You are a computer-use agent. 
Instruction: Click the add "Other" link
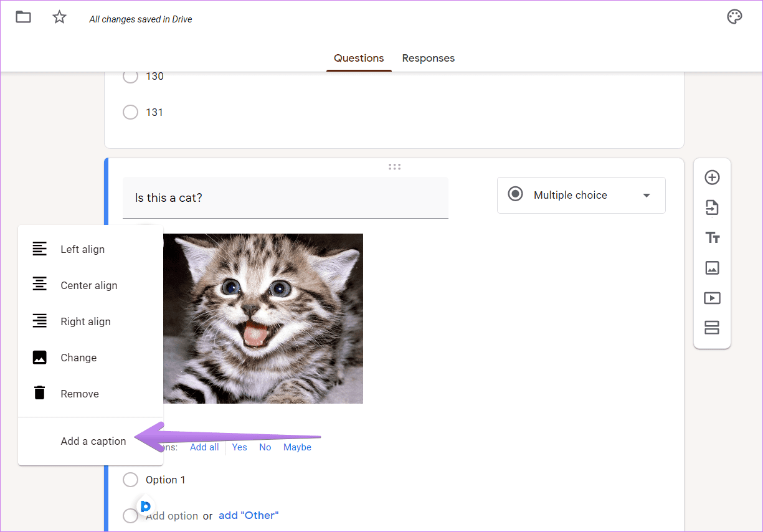click(249, 515)
